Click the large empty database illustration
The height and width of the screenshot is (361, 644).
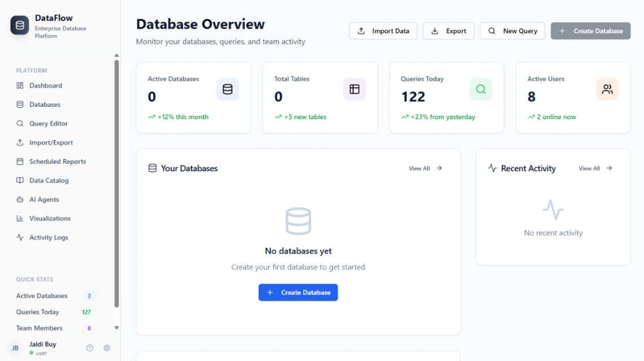point(298,221)
